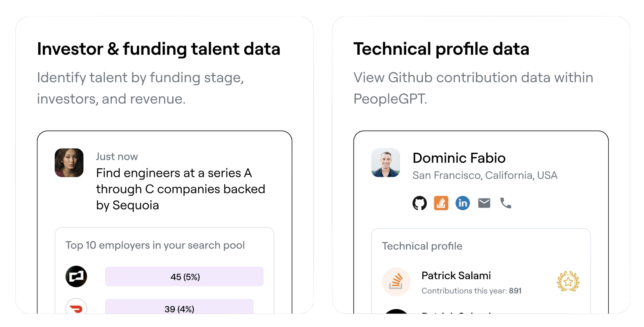
Task: Click Dominic Fabio's profile photo
Action: pos(386,163)
